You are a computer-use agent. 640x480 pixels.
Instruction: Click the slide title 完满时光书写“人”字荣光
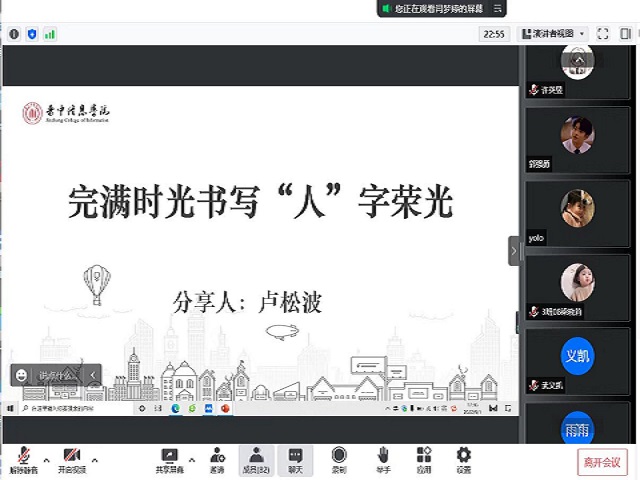[x=261, y=202]
